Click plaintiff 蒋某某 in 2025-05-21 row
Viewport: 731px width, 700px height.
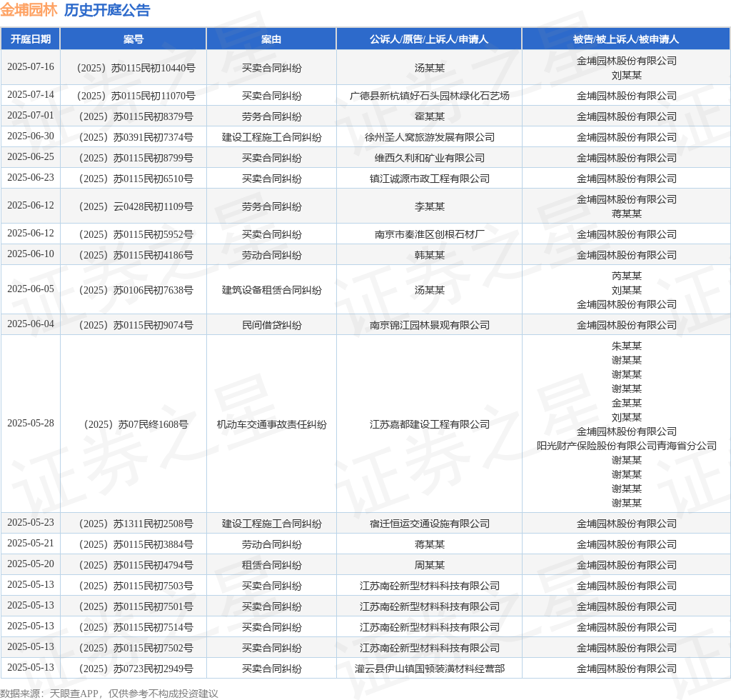click(x=429, y=544)
